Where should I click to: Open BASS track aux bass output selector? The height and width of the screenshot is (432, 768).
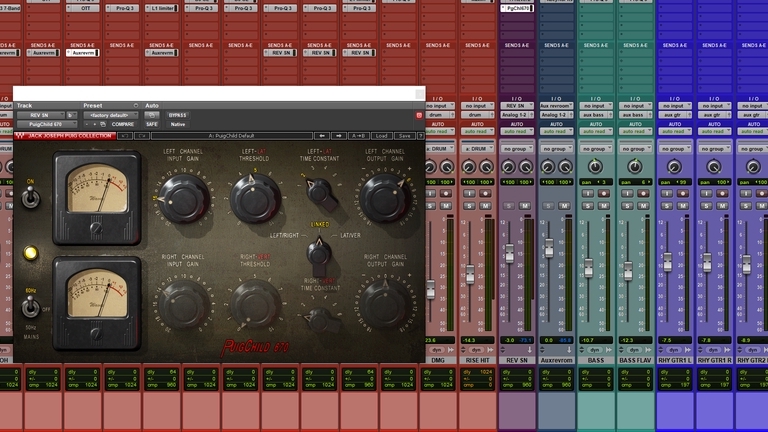(x=596, y=115)
